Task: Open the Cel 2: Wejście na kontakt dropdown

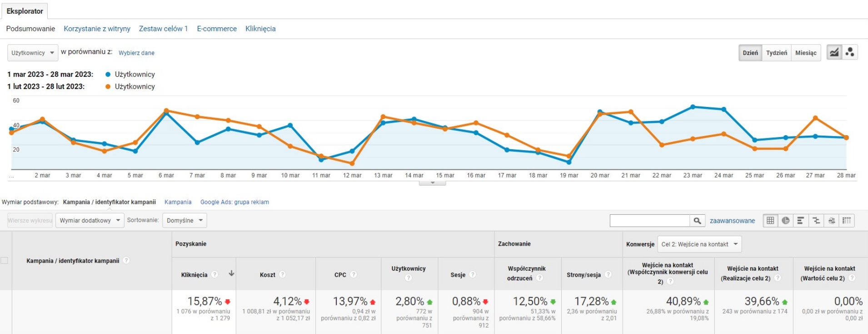Action: coord(699,244)
